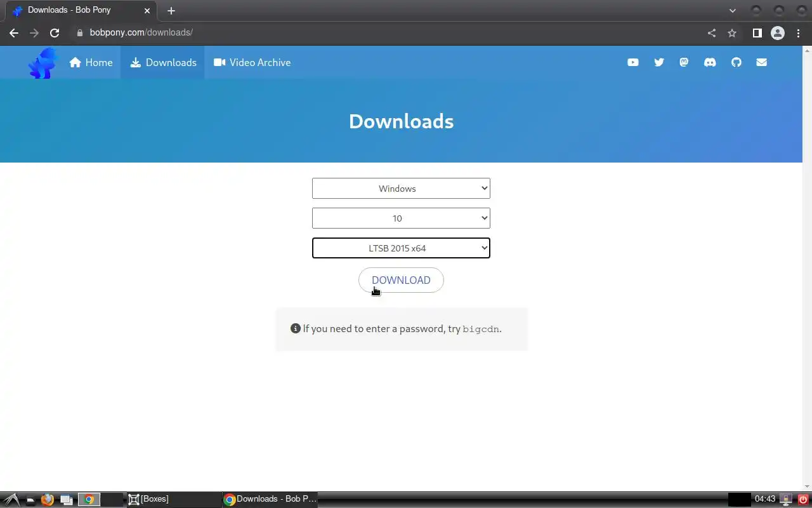Screen dimensions: 812x508
Task: Click the email envelope icon
Action: click(761, 62)
